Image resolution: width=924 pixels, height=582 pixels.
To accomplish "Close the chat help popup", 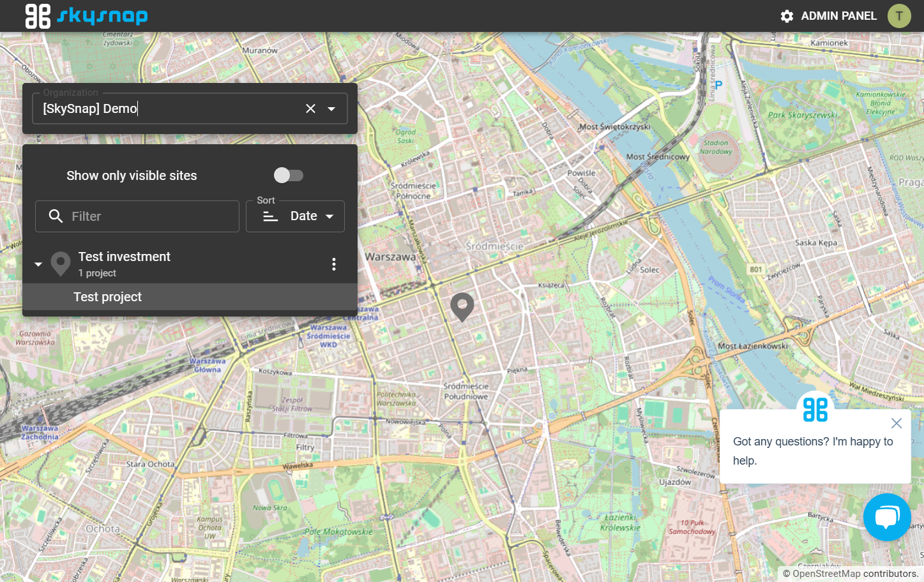I will (x=897, y=423).
